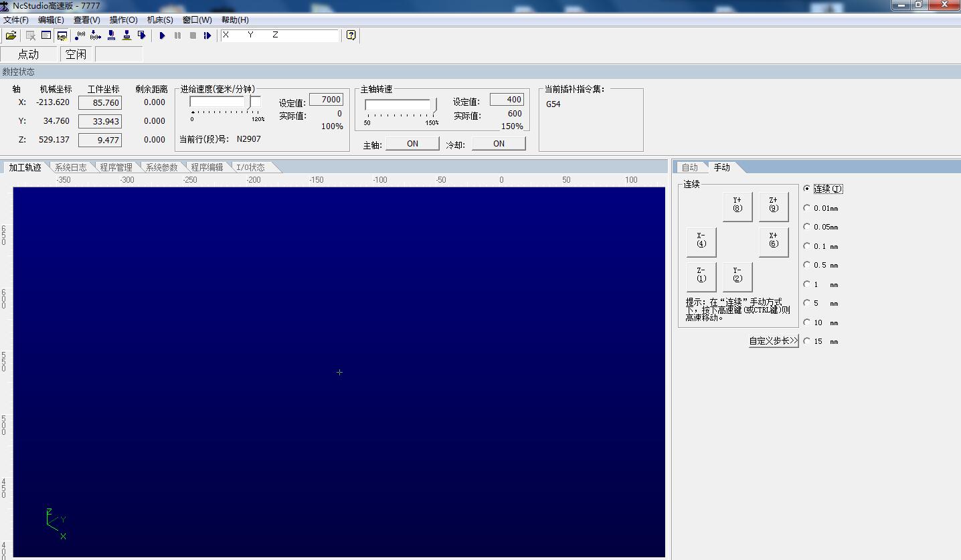The image size is (961, 560).
Task: Click the pause machining icon
Action: (x=177, y=35)
